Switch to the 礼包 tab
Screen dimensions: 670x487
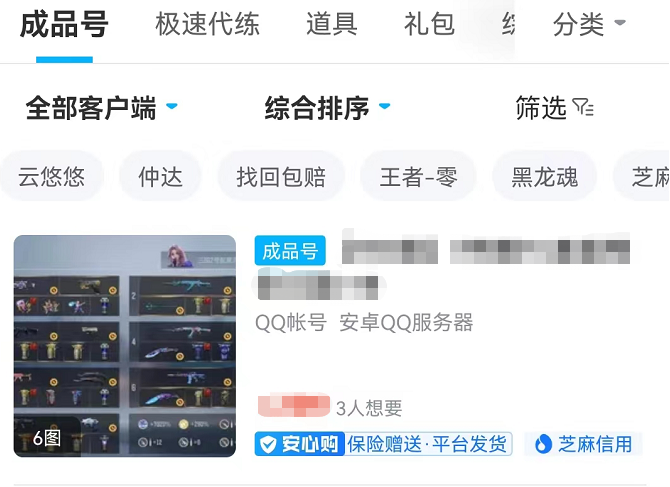[429, 24]
